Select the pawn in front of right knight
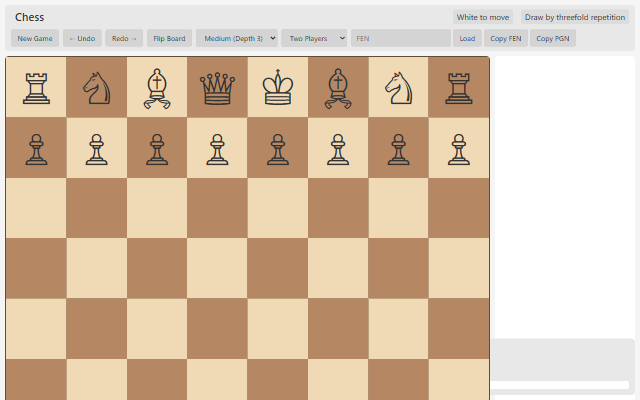Image resolution: width=640 pixels, height=400 pixels. [399, 148]
